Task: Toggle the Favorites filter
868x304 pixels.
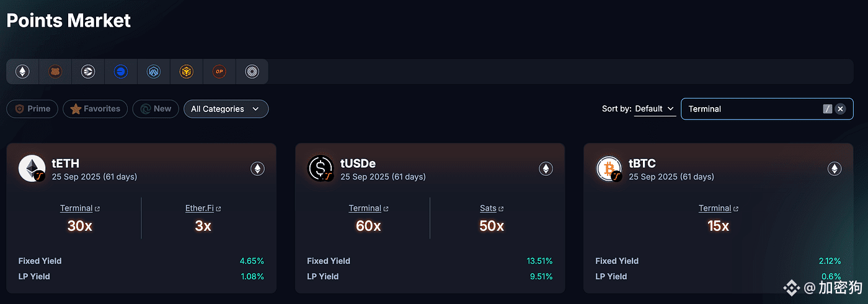Action: (95, 109)
